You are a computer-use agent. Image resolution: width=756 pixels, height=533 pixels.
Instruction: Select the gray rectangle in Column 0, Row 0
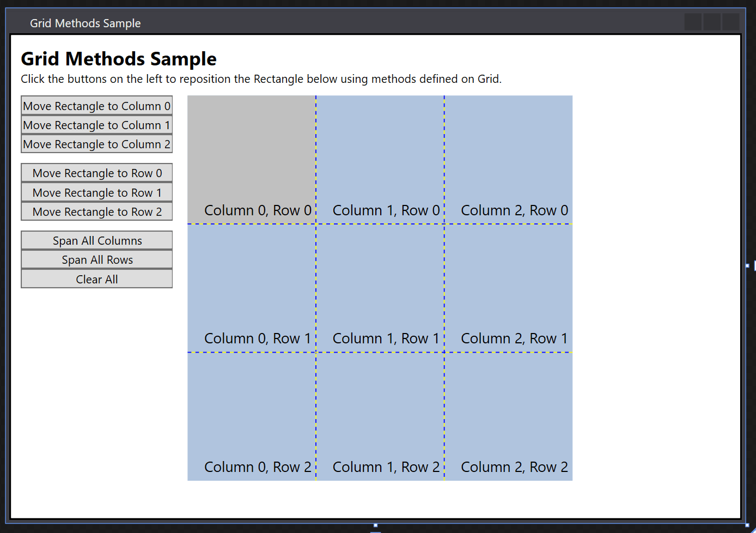point(251,158)
